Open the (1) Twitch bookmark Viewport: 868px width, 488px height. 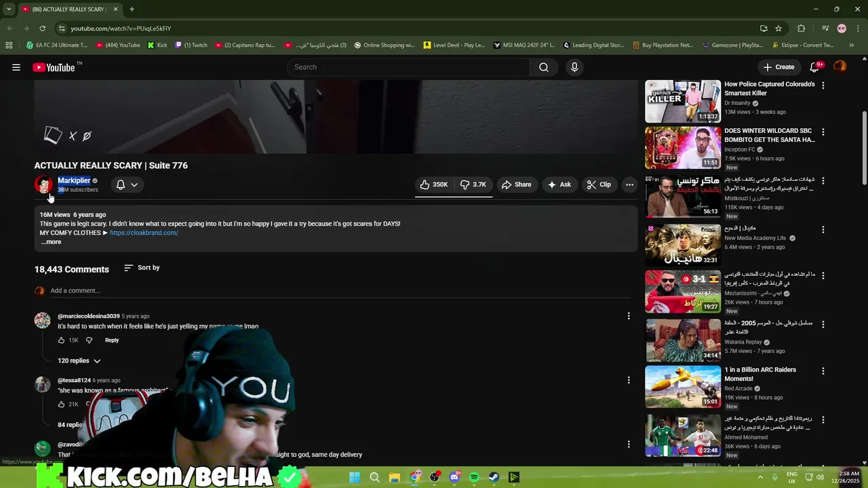(x=191, y=45)
